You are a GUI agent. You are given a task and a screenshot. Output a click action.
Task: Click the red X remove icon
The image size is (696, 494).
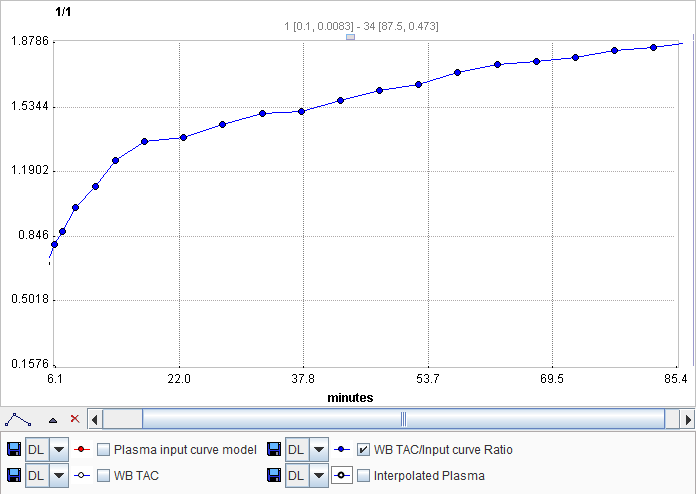click(x=75, y=419)
